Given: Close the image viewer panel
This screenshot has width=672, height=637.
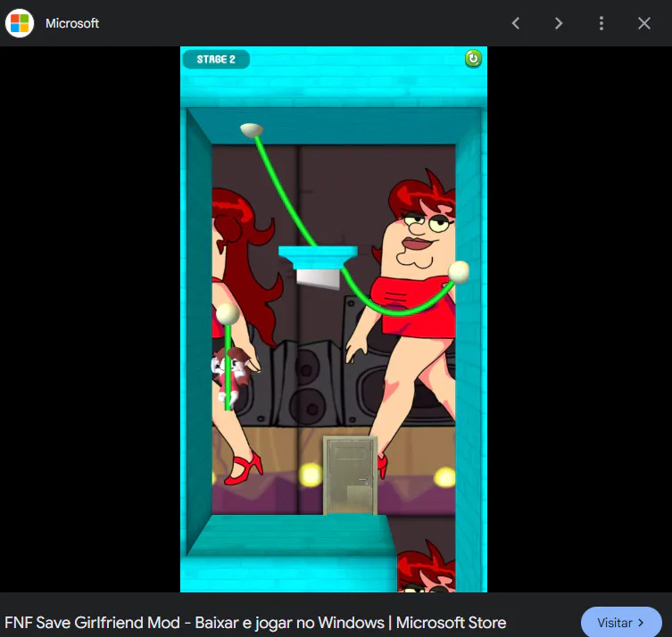Looking at the screenshot, I should pyautogui.click(x=643, y=23).
